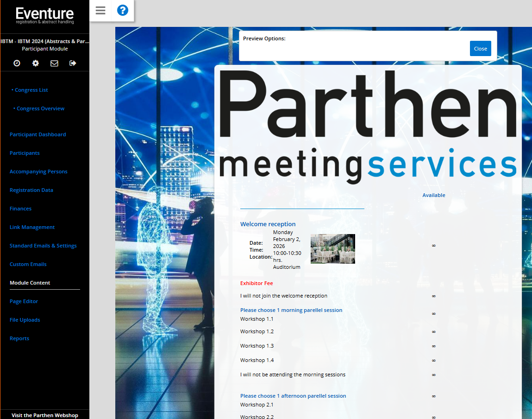Image resolution: width=532 pixels, height=419 pixels.
Task: Click the Welcome reception venue photo
Action: click(x=332, y=249)
